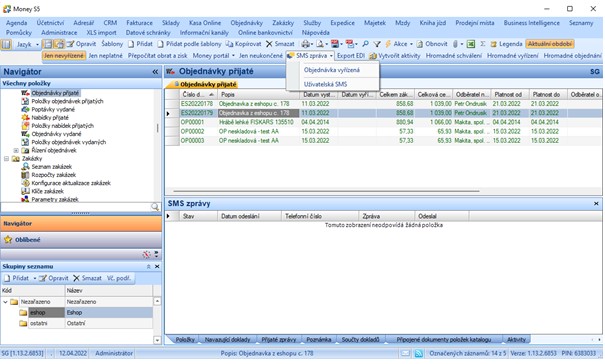
Task: Click the orders grid horizontal scrollbar
Action: pos(326,191)
